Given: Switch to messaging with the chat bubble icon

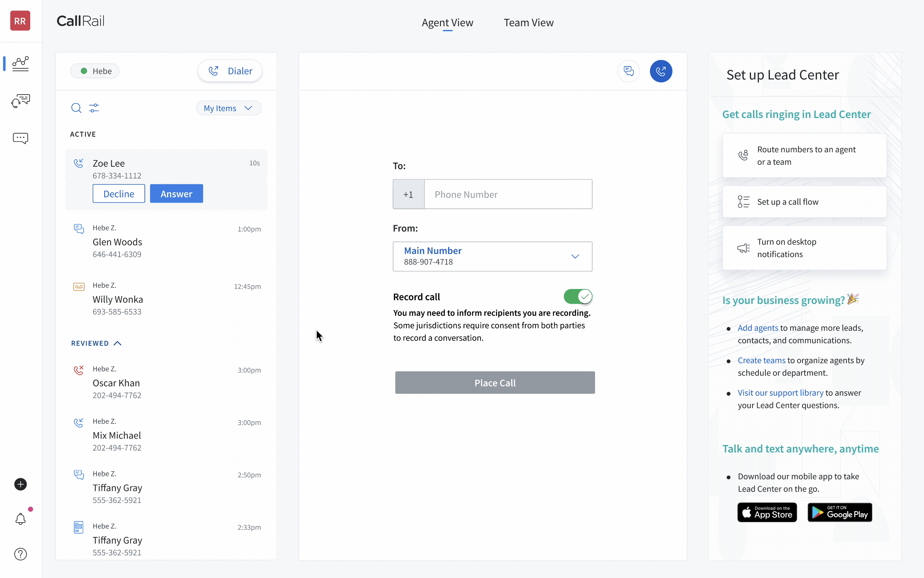Looking at the screenshot, I should 628,71.
